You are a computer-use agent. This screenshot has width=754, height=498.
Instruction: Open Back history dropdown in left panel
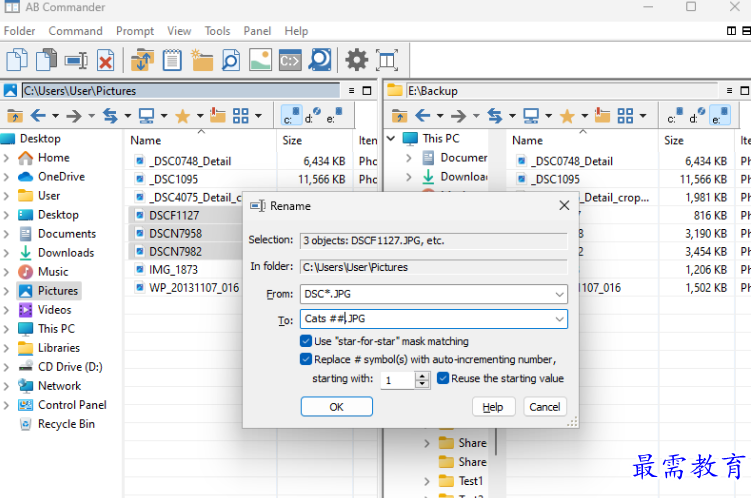55,116
